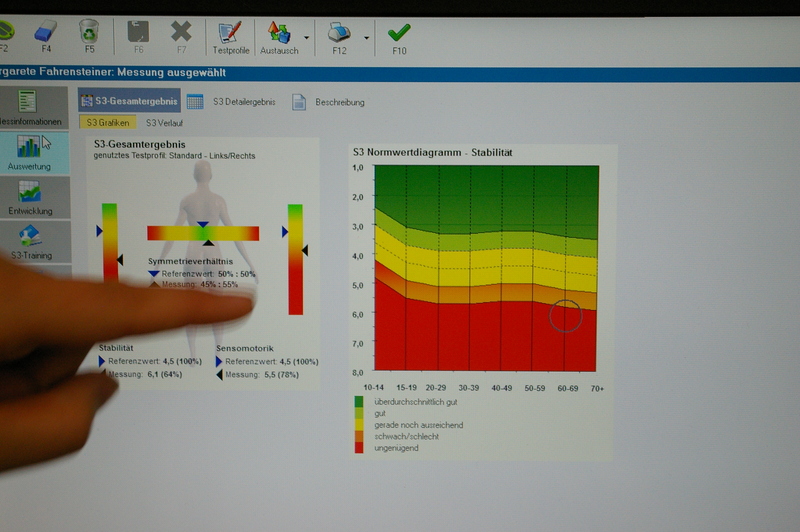Click the light green gut legend swatch
The height and width of the screenshot is (532, 800).
coord(359,413)
